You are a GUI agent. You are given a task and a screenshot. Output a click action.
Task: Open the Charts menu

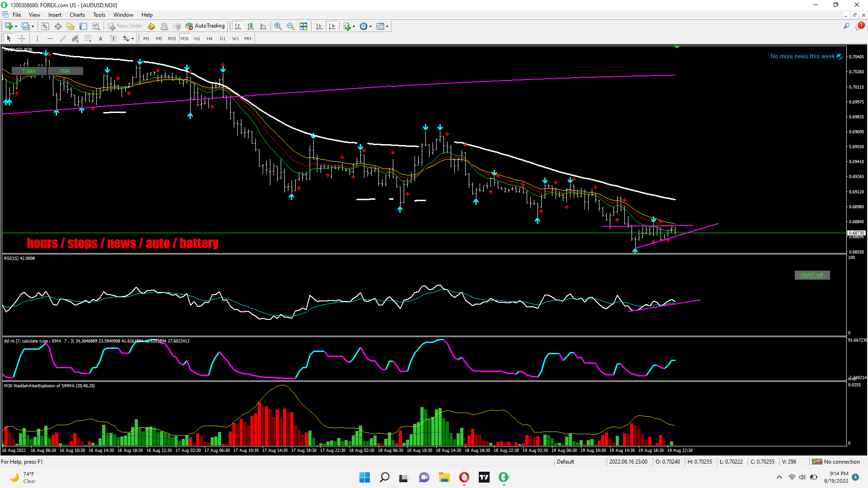tap(77, 15)
